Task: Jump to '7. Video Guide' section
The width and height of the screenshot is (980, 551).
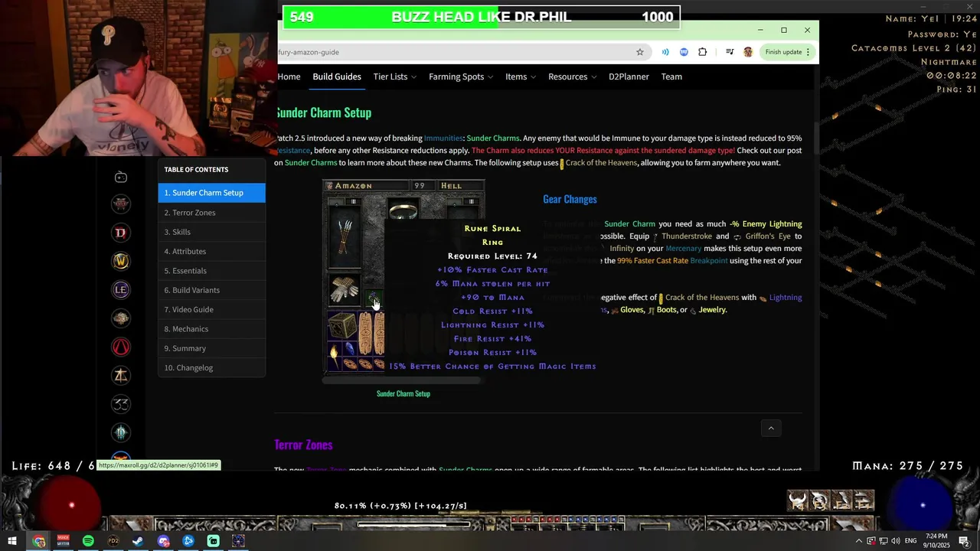Action: tap(212, 309)
